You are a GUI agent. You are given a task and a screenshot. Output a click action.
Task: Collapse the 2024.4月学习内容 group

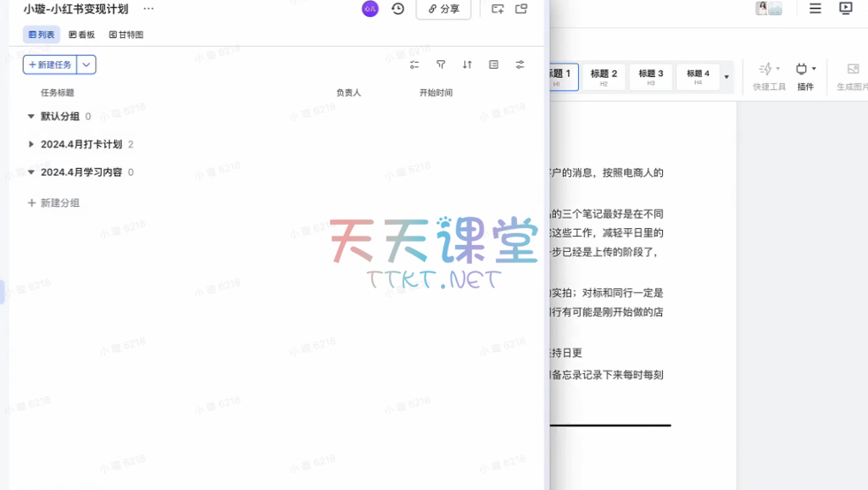coord(31,172)
